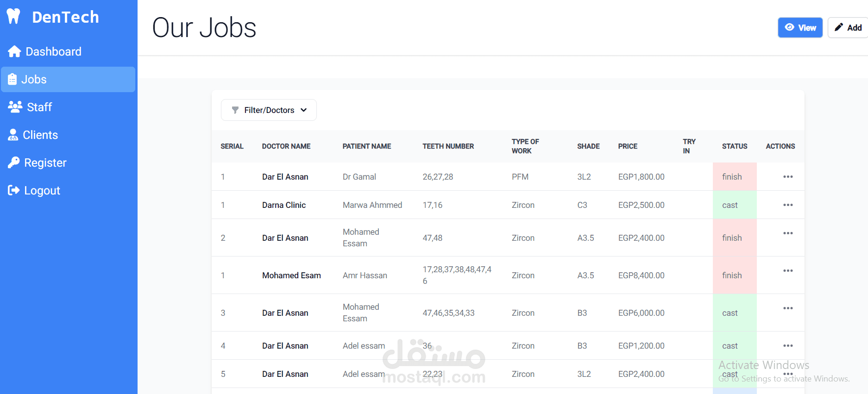Click the Jobs clipboard icon
Image resolution: width=868 pixels, height=394 pixels.
[x=13, y=79]
